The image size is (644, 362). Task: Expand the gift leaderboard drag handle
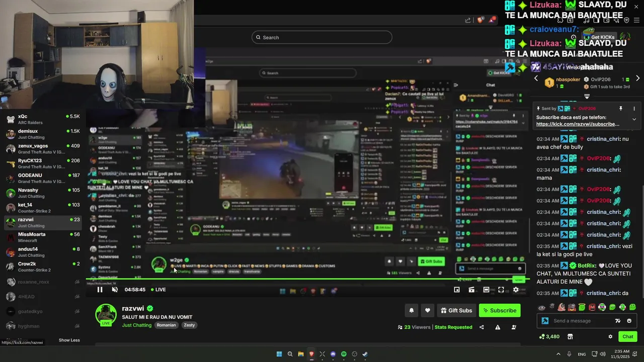pos(587,96)
